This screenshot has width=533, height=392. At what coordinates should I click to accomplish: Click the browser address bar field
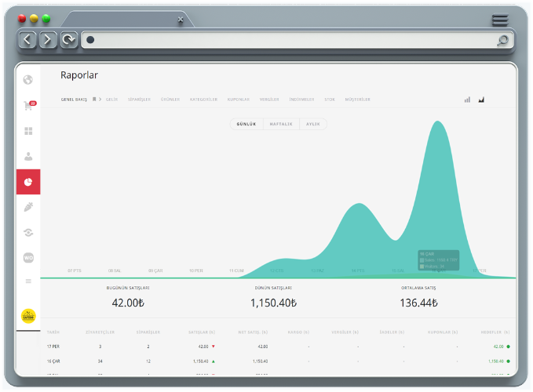(298, 40)
